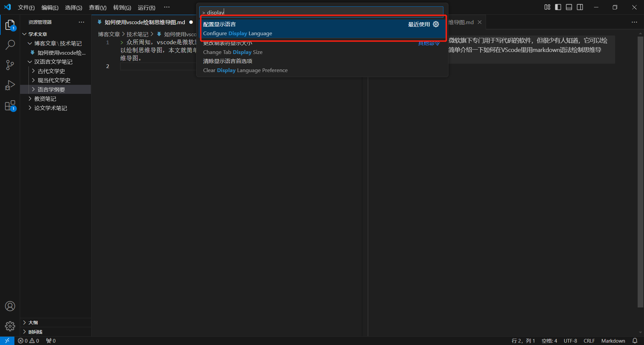Toggle secondary side bar visibility
The width and height of the screenshot is (644, 345).
580,7
